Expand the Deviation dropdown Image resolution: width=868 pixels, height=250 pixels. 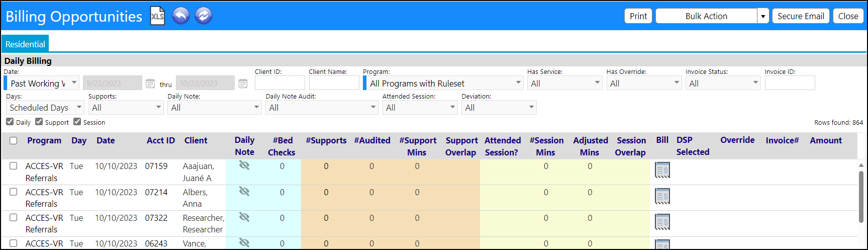(x=499, y=107)
